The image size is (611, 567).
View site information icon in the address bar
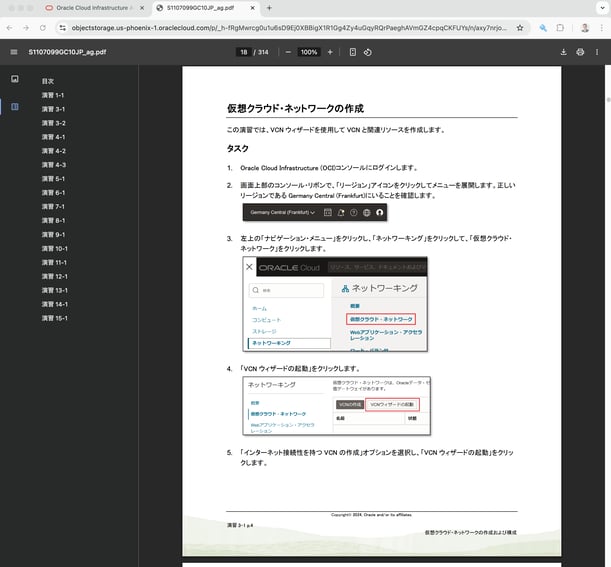(63, 28)
